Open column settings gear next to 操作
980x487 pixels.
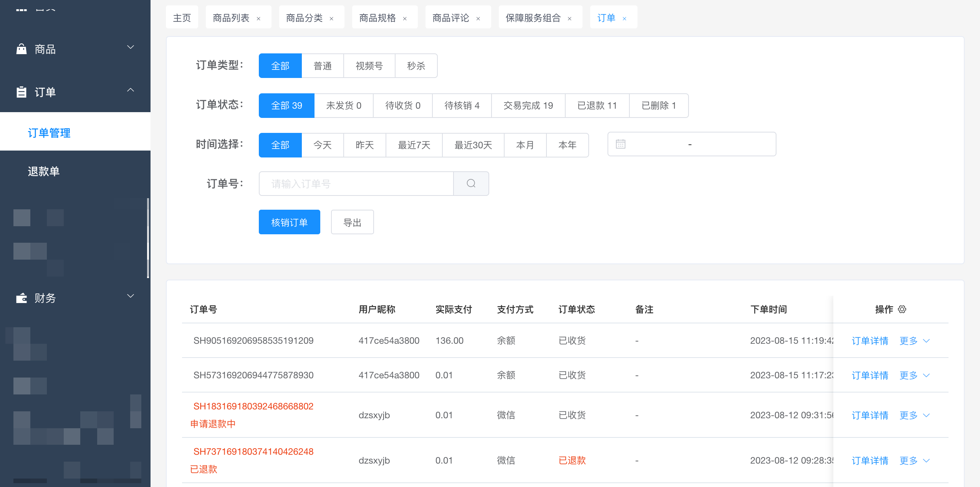(902, 309)
